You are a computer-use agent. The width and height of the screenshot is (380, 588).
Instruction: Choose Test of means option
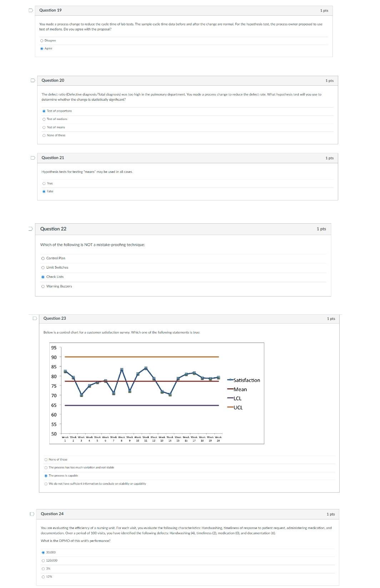44,127
